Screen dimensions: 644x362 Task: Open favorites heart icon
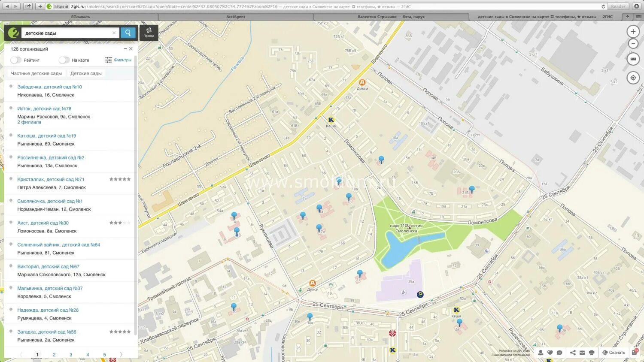[x=550, y=353]
